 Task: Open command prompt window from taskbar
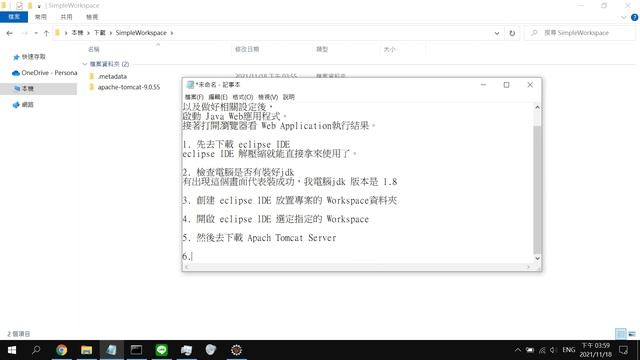pos(136,350)
